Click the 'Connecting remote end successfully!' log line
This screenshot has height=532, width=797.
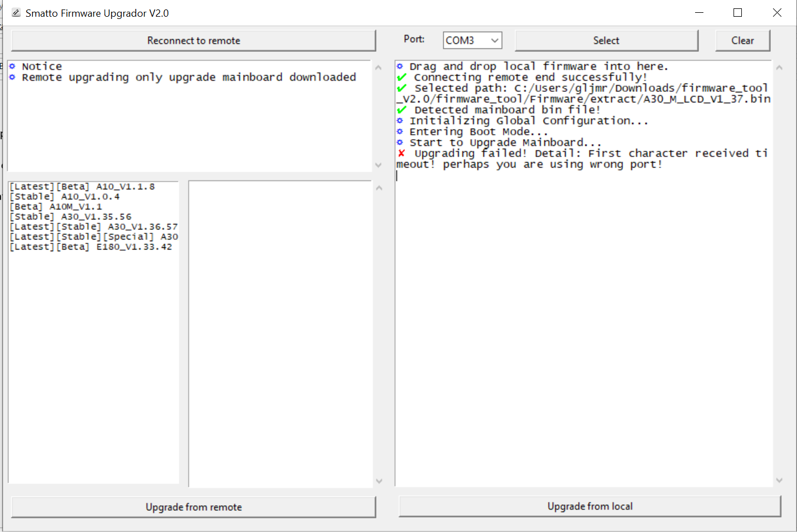(530, 77)
